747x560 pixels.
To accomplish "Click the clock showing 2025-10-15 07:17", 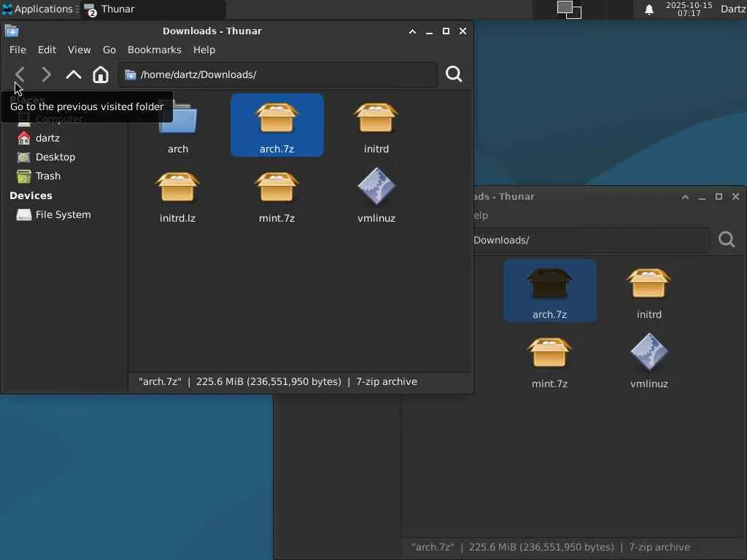I will 689,9.
